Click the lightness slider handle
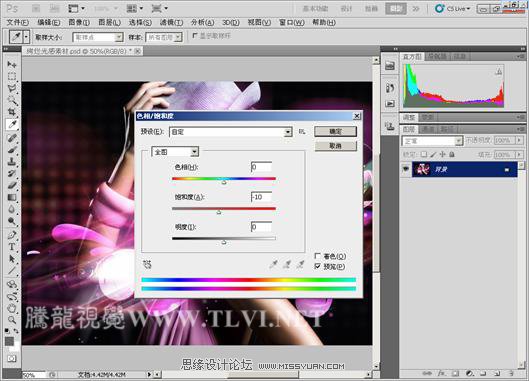Viewport: 529px width, 381px height. (x=224, y=242)
